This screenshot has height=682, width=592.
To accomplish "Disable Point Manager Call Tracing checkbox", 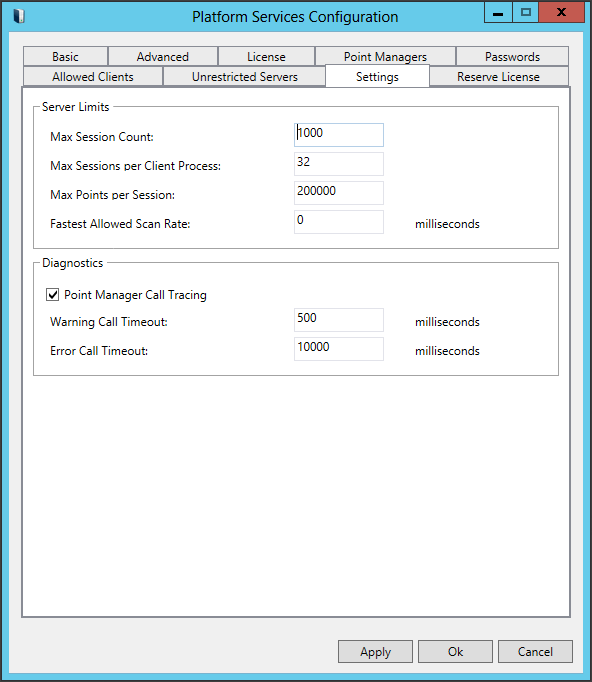I will [53, 295].
